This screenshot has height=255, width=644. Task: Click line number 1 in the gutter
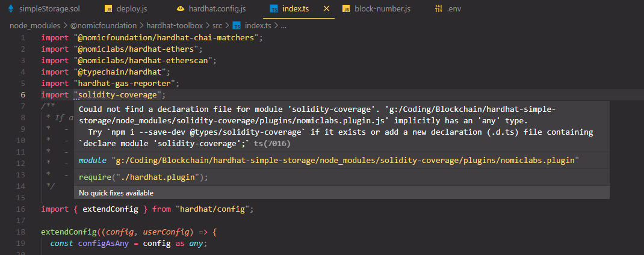tap(23, 38)
